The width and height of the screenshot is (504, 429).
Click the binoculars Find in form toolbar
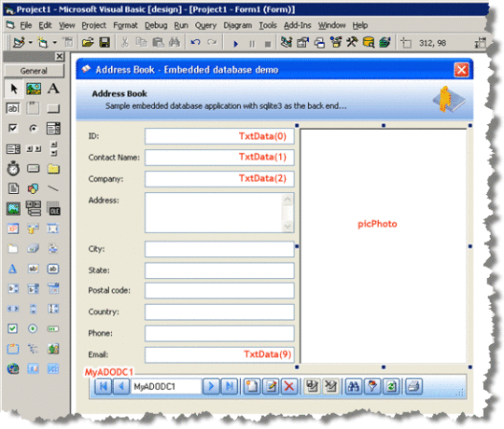click(353, 386)
